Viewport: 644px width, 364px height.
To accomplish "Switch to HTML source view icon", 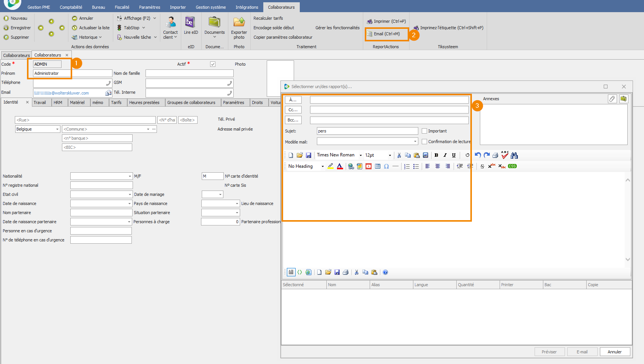I will pos(300,272).
